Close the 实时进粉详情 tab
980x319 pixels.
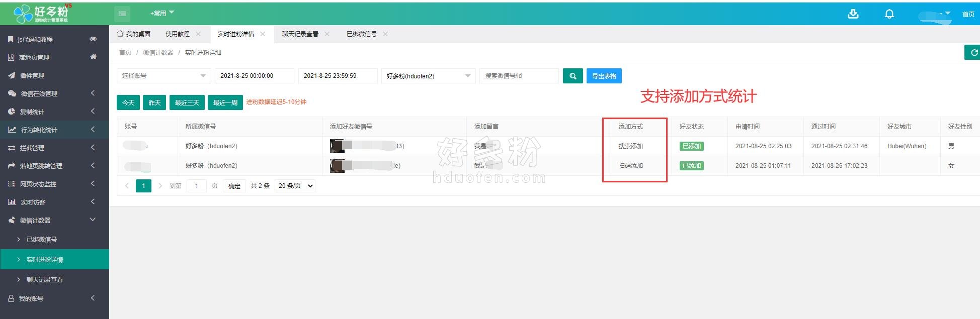pos(263,34)
